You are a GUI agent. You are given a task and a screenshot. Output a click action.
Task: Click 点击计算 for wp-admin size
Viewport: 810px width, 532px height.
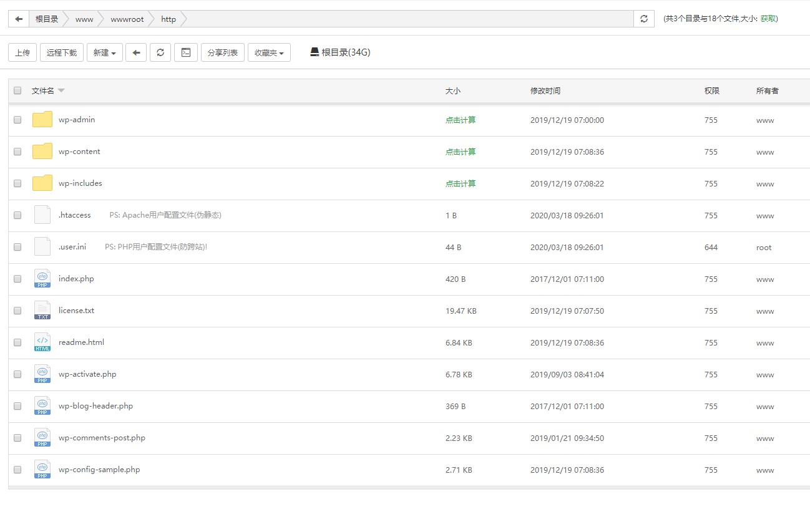point(461,120)
